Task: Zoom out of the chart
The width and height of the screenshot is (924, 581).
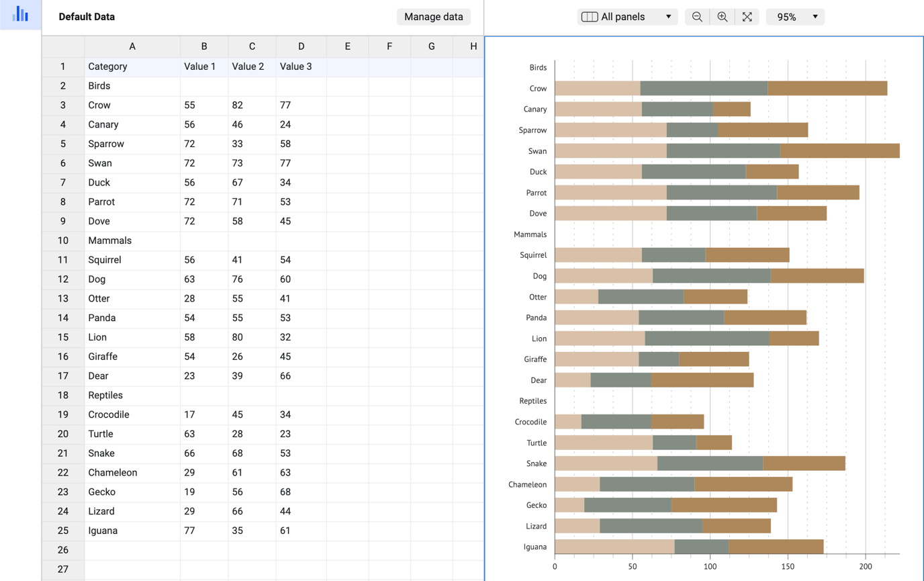Action: [x=697, y=17]
